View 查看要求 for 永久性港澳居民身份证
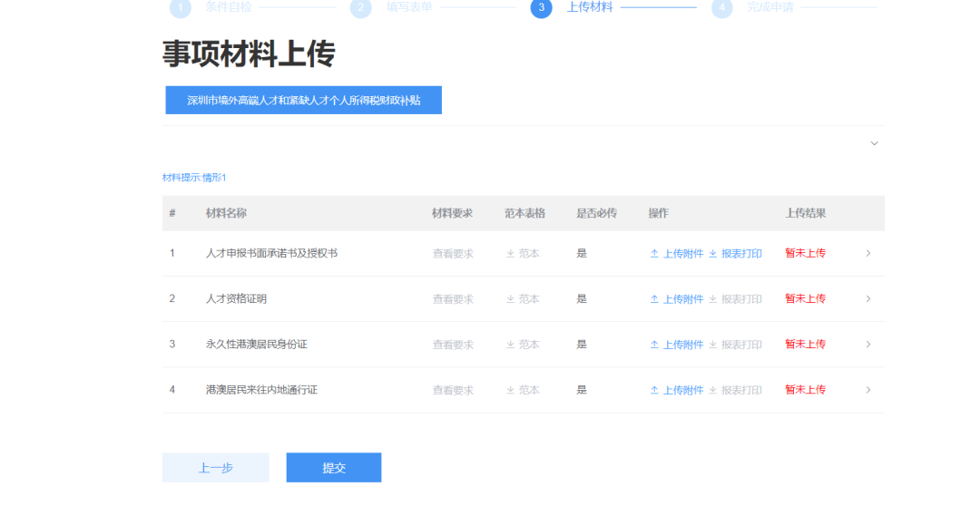 [x=453, y=345]
